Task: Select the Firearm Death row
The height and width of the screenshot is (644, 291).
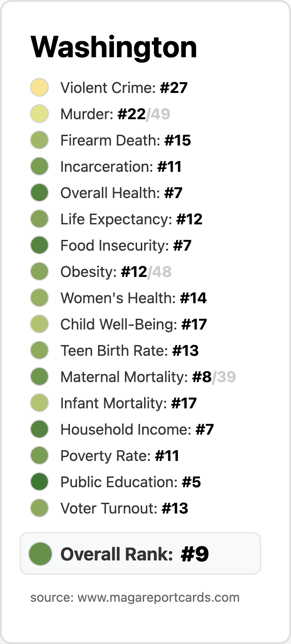Action: click(110, 140)
